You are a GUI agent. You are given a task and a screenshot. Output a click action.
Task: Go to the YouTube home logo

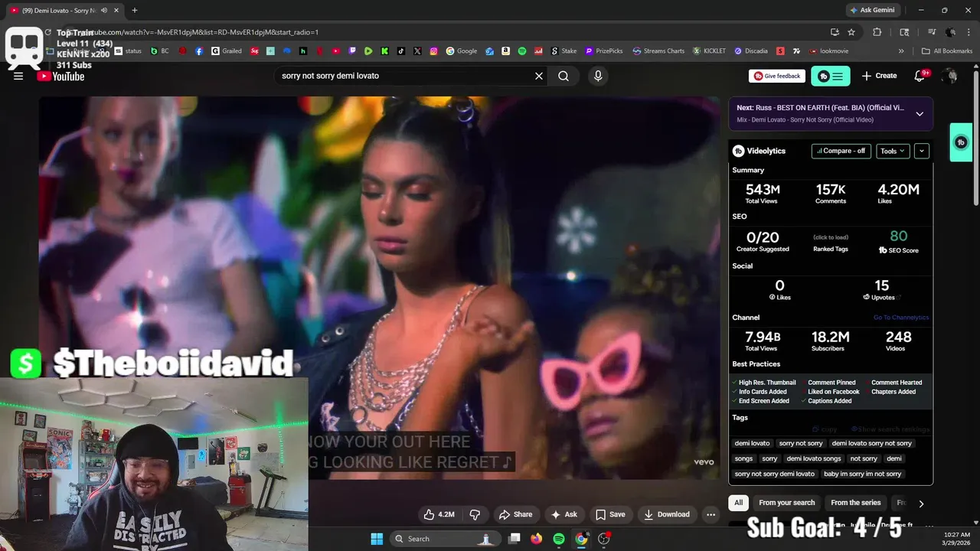(x=61, y=76)
